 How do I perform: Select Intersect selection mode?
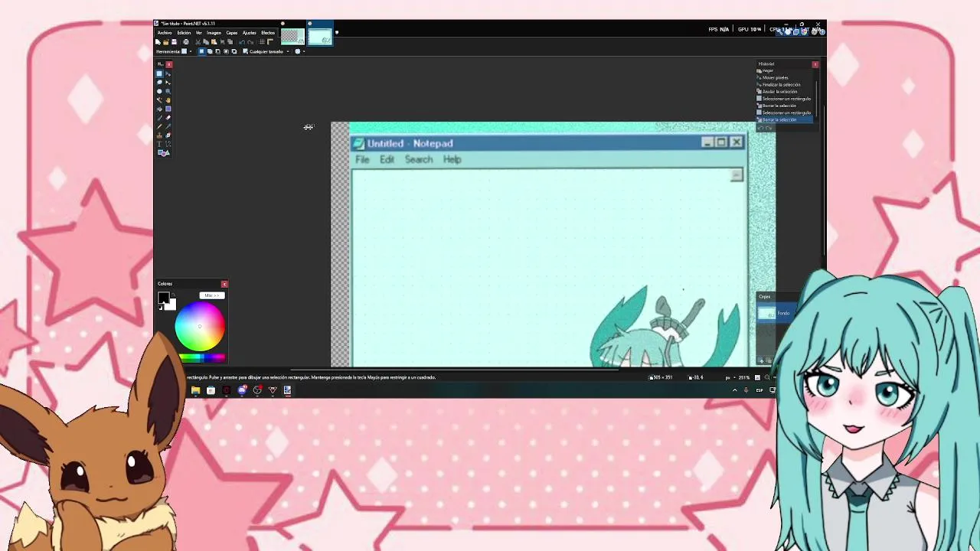click(x=226, y=51)
